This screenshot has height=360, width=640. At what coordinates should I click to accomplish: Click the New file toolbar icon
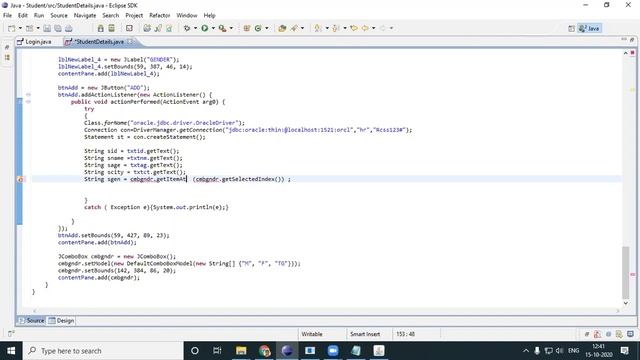12,28
